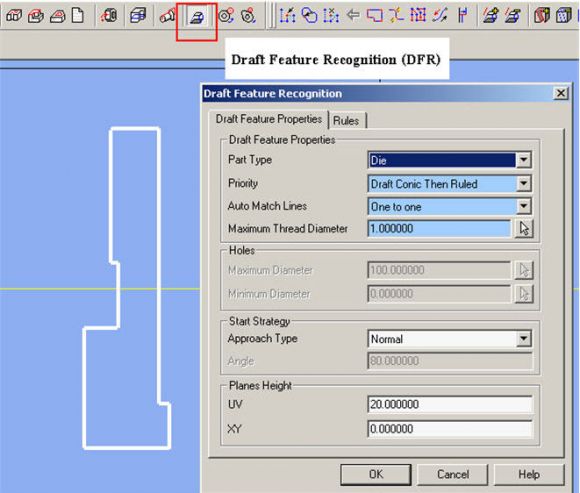Click the Cancel button
The height and width of the screenshot is (493, 580).
pyautogui.click(x=453, y=475)
